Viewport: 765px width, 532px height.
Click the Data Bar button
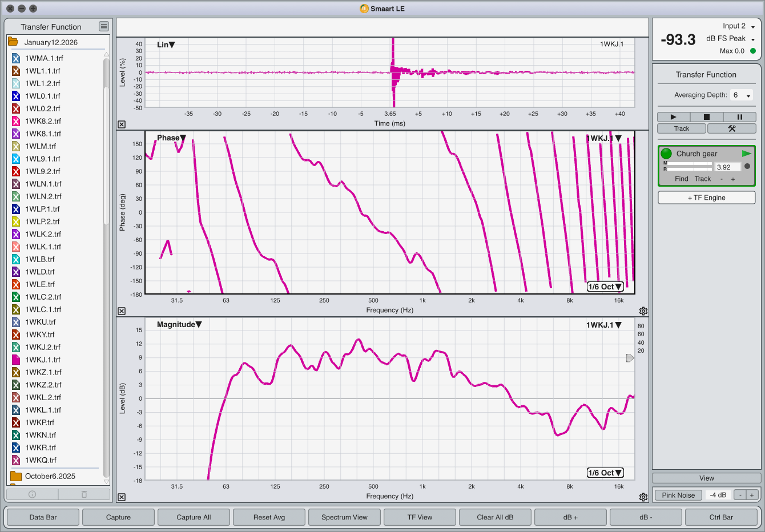(x=43, y=517)
